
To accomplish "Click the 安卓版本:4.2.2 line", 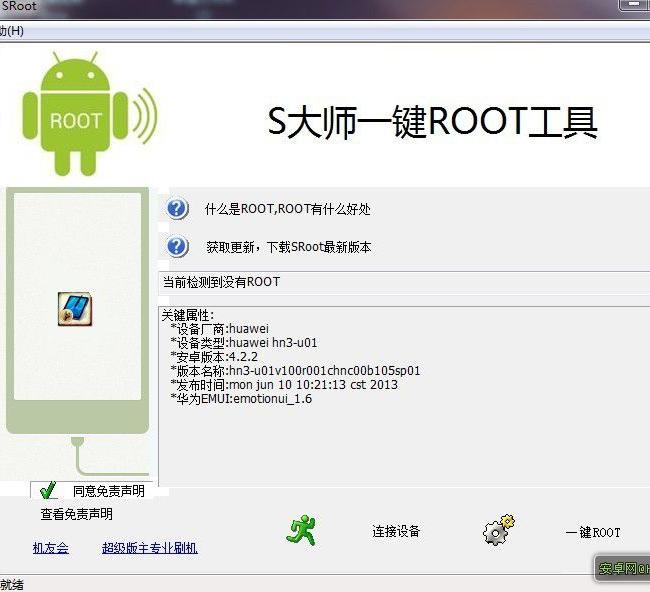I will pyautogui.click(x=214, y=357).
